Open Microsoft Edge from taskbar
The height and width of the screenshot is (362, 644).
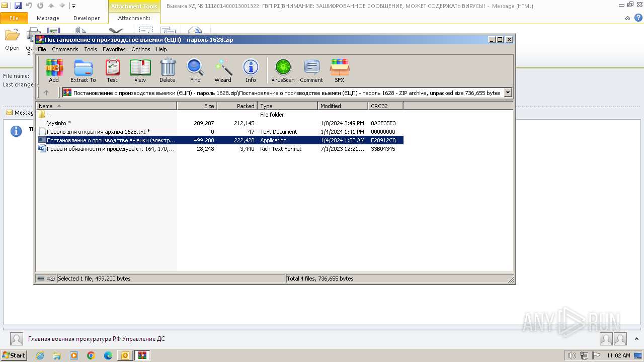pyautogui.click(x=108, y=355)
